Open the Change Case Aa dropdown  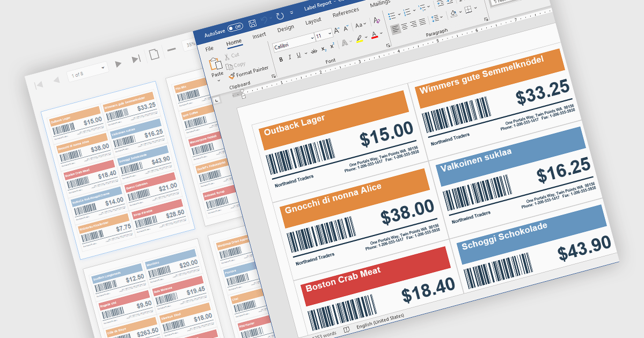[x=361, y=24]
